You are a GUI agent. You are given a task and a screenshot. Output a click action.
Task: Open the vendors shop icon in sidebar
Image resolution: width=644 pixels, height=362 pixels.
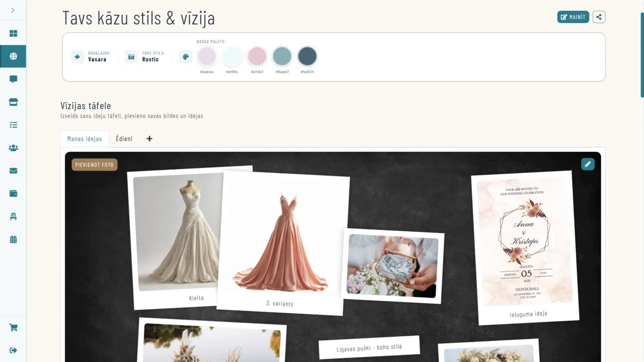(x=13, y=102)
